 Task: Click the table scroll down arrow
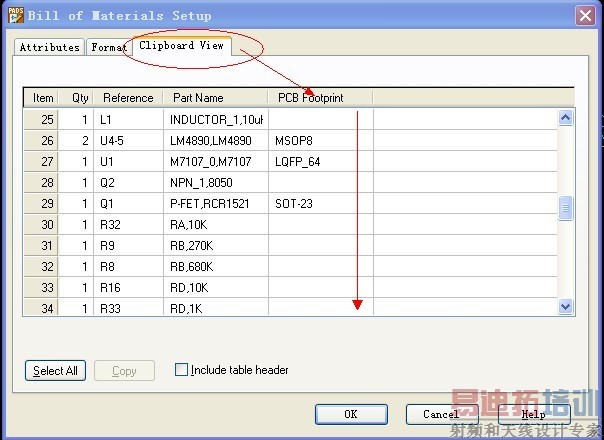click(x=565, y=307)
